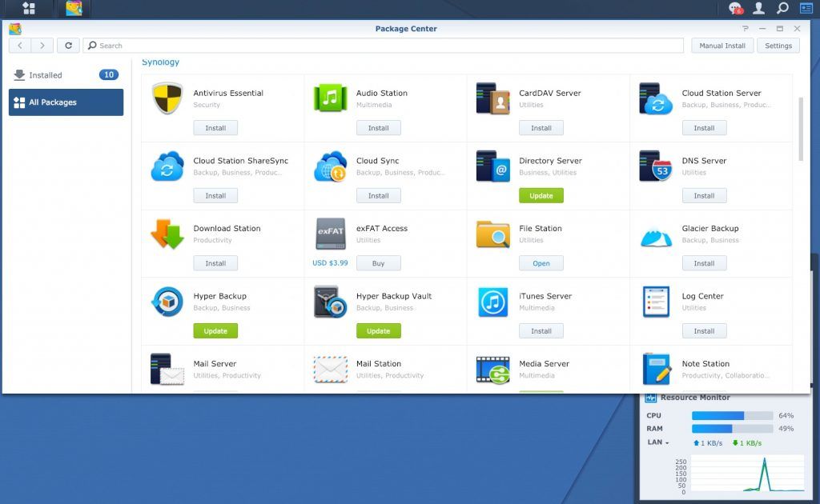
Task: Buy exFAT Access
Action: click(379, 263)
